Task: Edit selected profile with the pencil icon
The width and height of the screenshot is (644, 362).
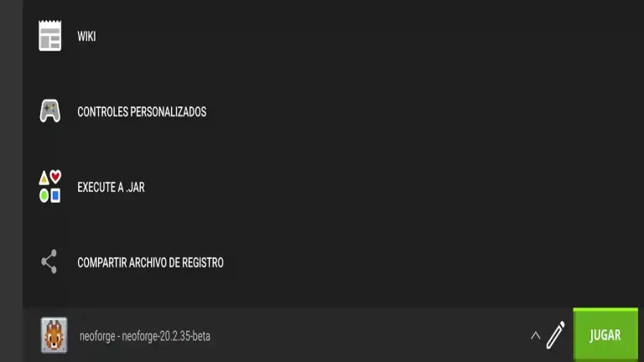Action: point(556,335)
